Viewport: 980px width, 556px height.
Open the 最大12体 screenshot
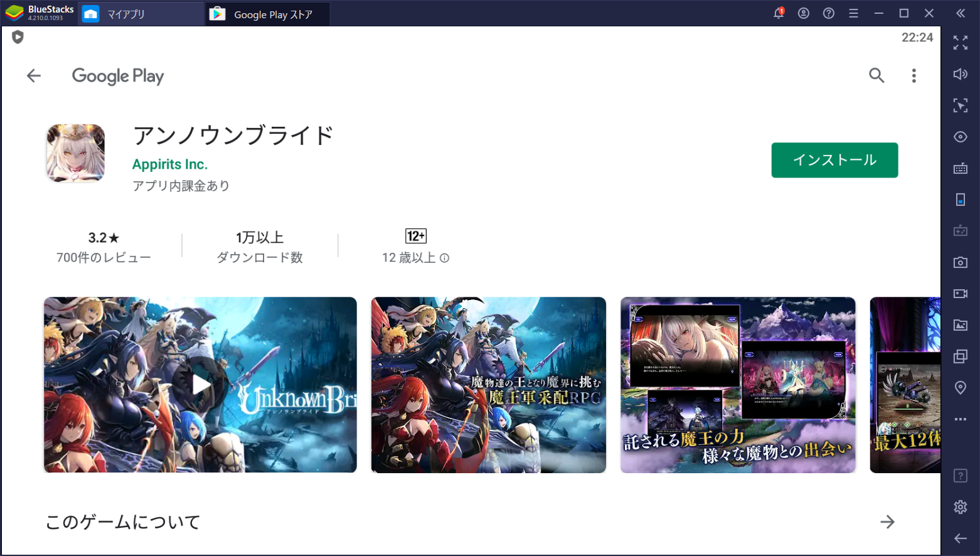pos(905,385)
